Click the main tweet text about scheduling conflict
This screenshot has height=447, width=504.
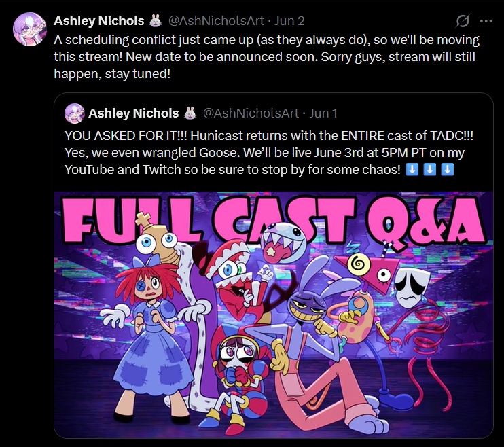point(266,57)
